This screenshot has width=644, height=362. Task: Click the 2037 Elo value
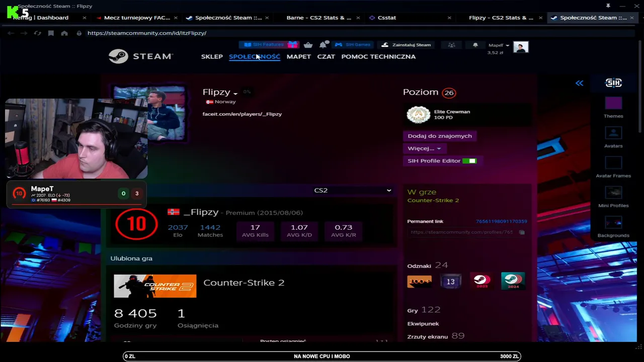point(178,227)
